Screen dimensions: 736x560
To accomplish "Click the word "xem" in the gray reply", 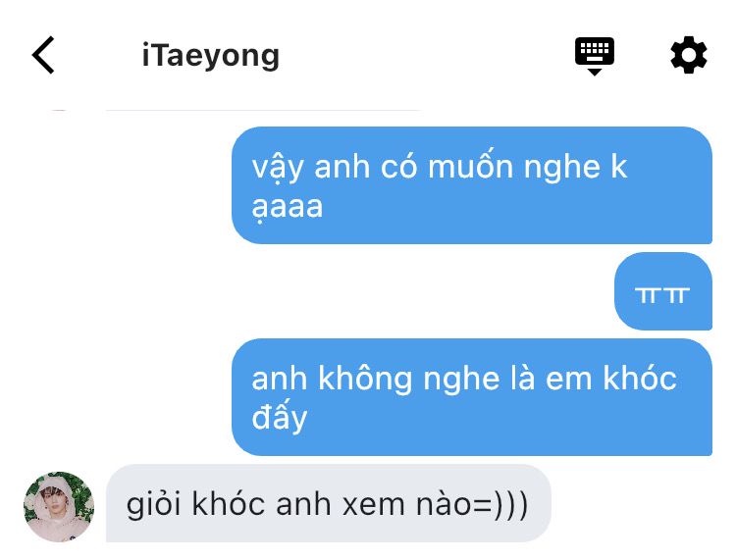I will [374, 506].
